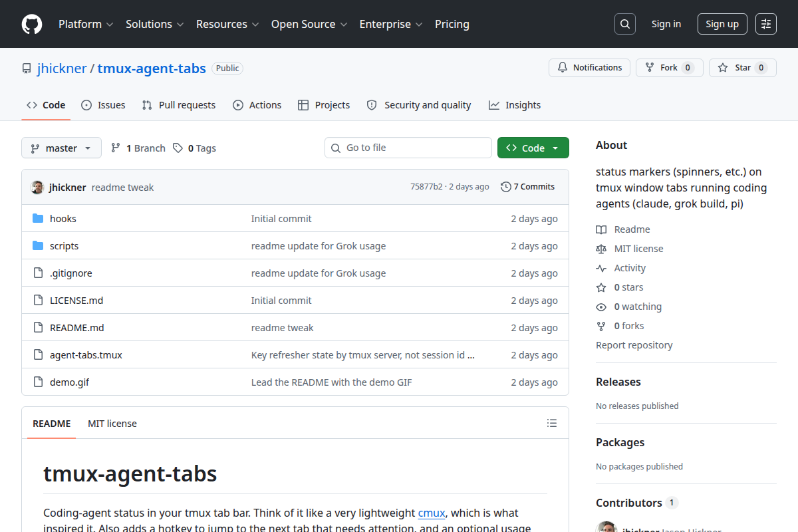Open the green Code dropdown
This screenshot has width=798, height=532.
coord(533,148)
